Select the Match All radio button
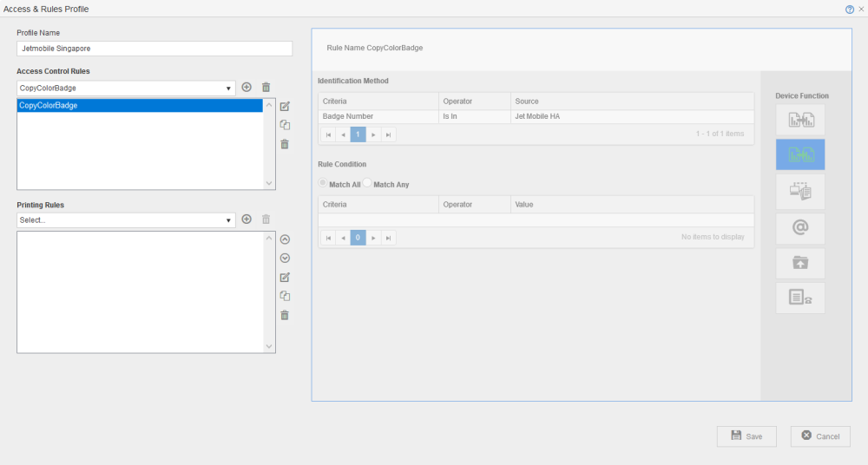The width and height of the screenshot is (868, 465). pyautogui.click(x=324, y=184)
